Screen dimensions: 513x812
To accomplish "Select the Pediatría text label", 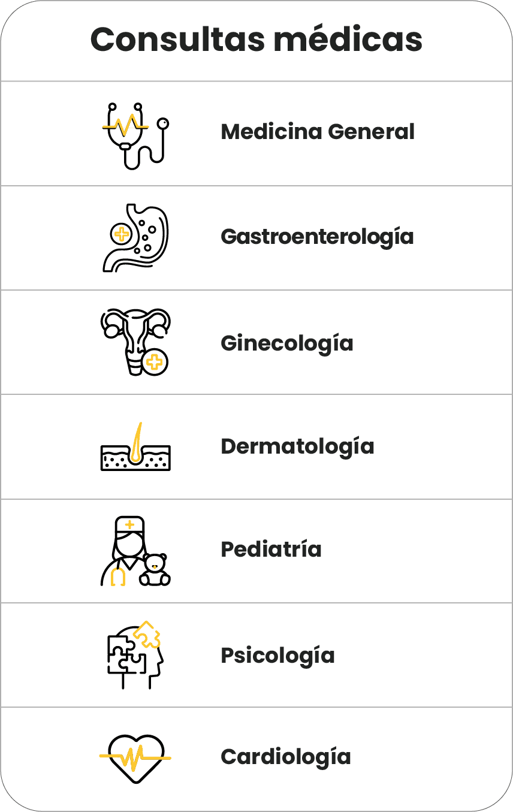I will click(x=271, y=549).
